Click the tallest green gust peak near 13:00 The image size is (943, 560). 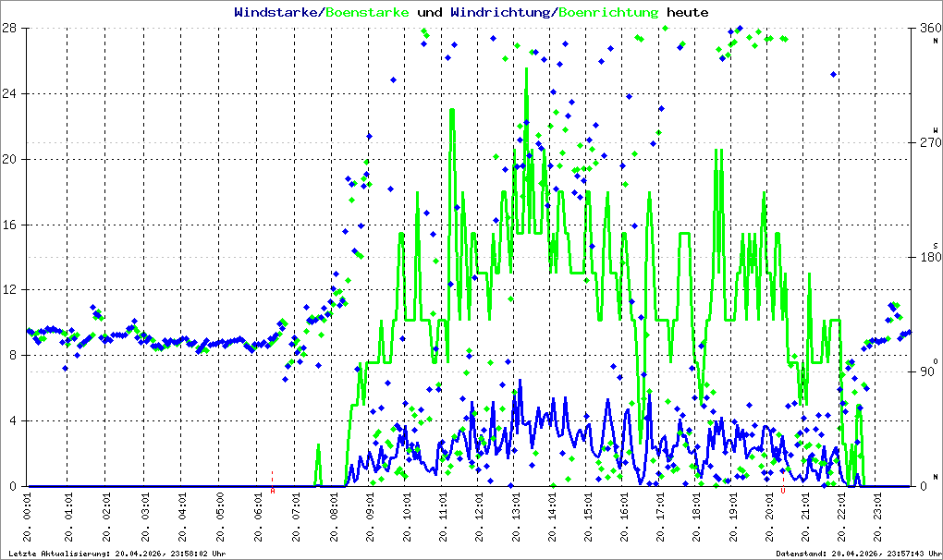(x=527, y=69)
